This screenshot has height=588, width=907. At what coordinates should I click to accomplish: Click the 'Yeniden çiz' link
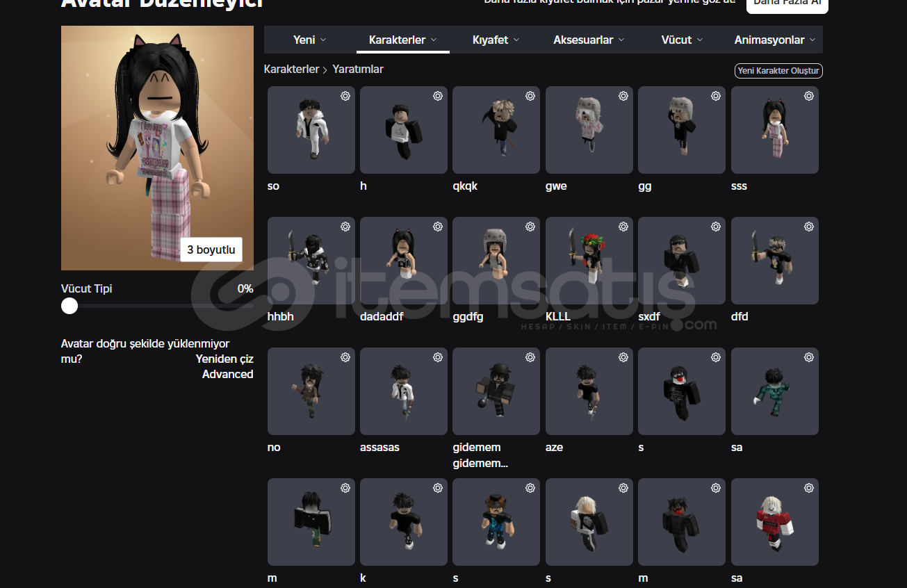pyautogui.click(x=224, y=359)
